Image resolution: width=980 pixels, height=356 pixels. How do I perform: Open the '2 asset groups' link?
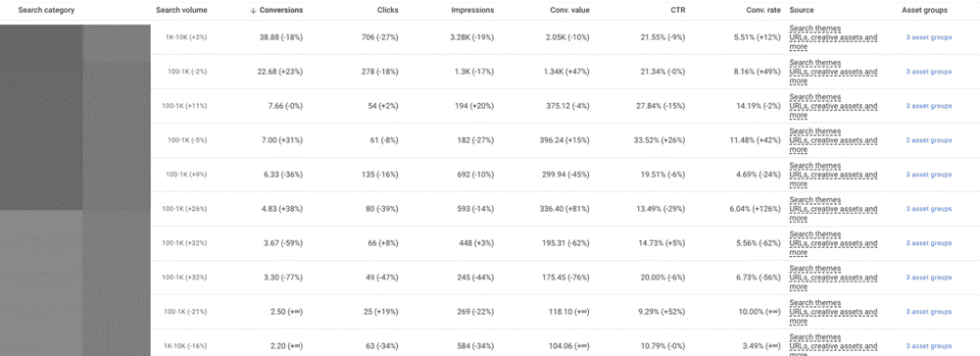point(929,141)
